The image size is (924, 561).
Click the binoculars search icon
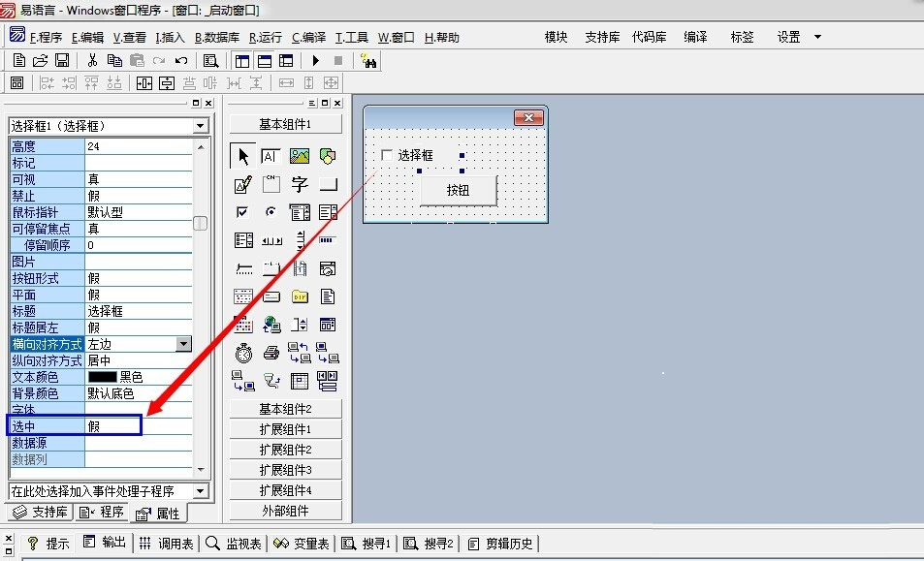pos(368,61)
